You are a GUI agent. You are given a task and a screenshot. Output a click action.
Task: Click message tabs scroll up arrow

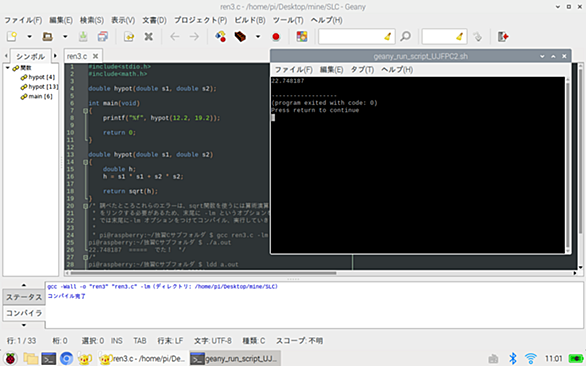click(24, 285)
